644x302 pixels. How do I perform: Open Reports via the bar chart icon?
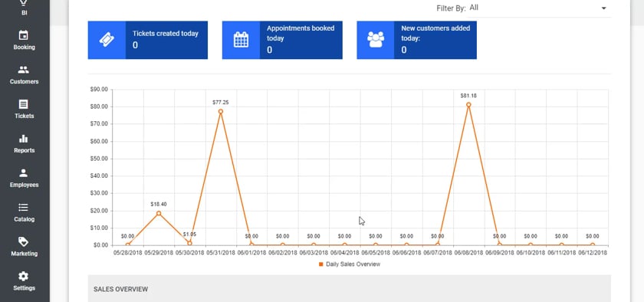24,139
